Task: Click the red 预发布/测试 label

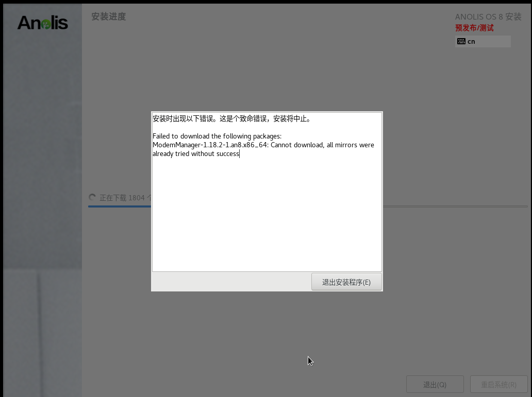Action: pos(474,28)
